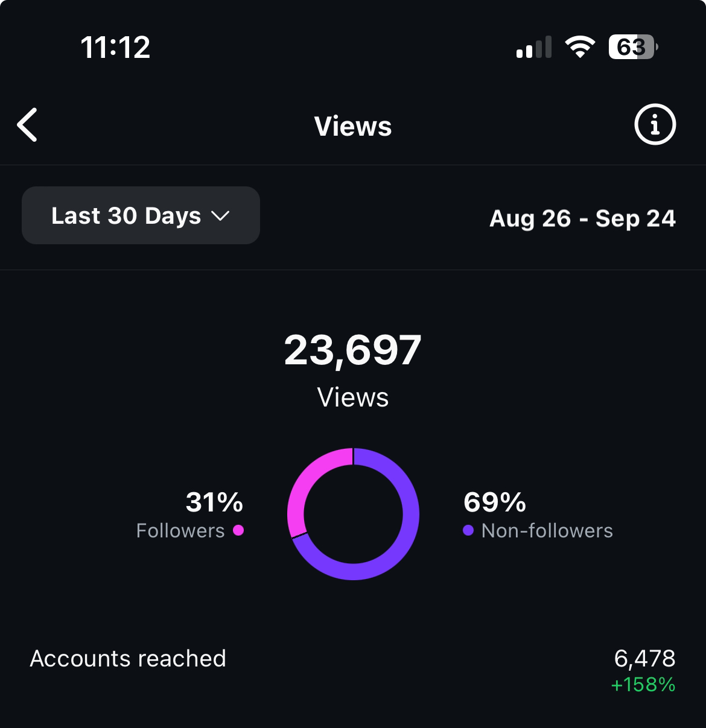Screen dimensions: 706x728
Task: Tap the Wi-Fi status icon
Action: pyautogui.click(x=579, y=47)
